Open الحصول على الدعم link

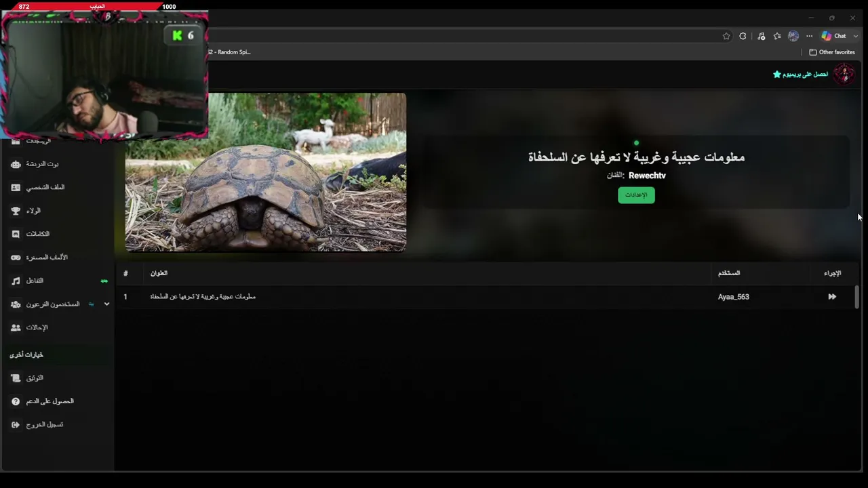[50, 401]
